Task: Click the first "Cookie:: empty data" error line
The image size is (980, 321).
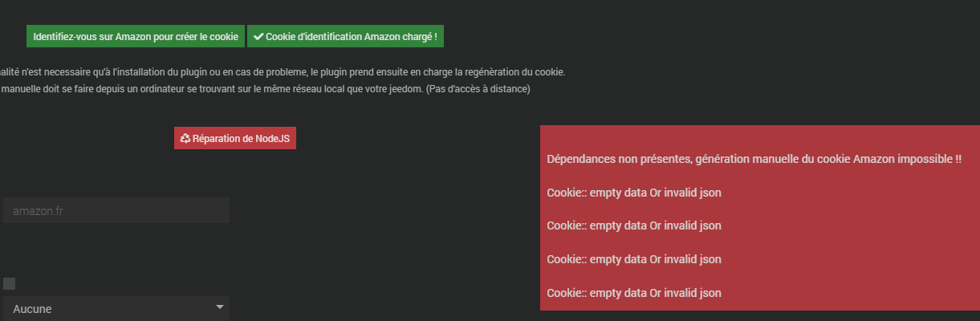Action: [634, 193]
